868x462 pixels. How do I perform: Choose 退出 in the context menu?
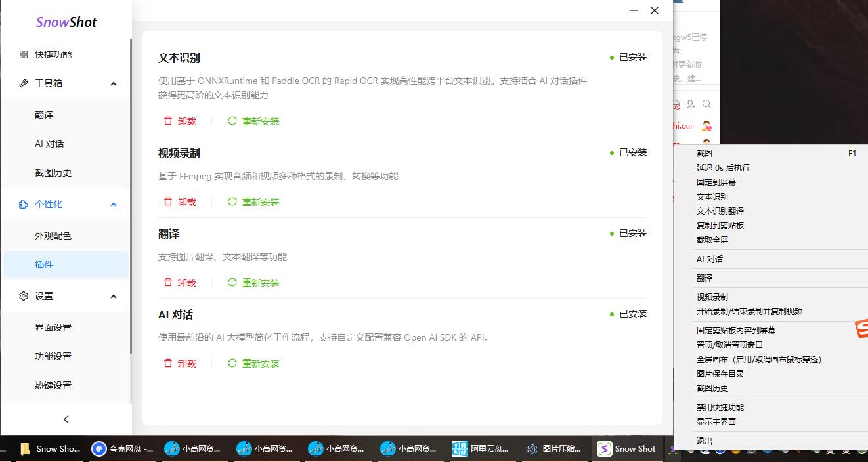(704, 440)
